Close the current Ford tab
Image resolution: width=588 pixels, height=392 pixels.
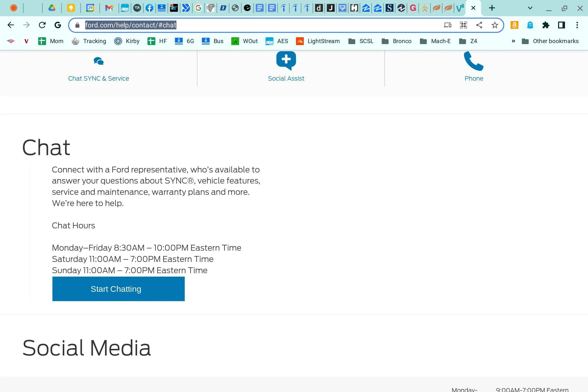point(473,8)
